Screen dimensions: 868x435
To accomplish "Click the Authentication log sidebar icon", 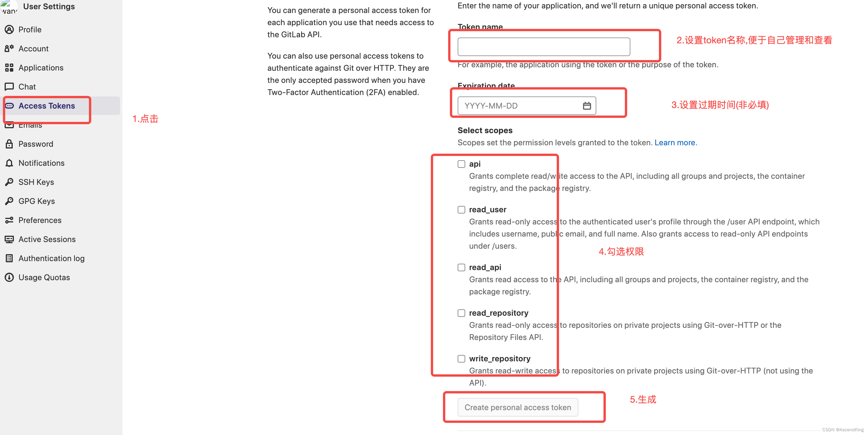I will [x=10, y=258].
